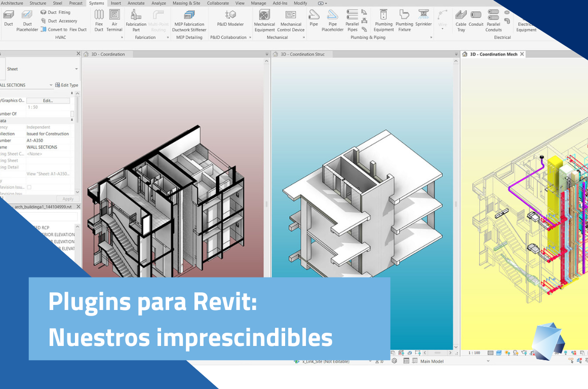Select the Plumbing Fixture tool

click(x=404, y=21)
